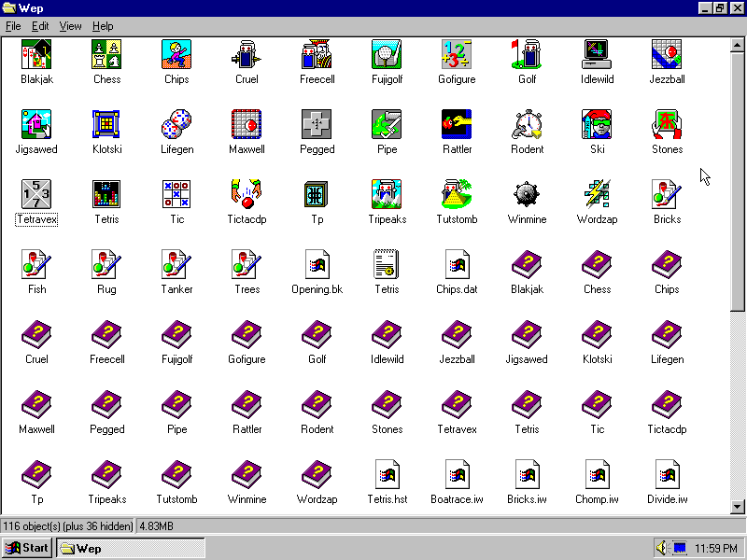Select the Tripeaks game icon with mountains
This screenshot has height=560, width=747.
[387, 194]
